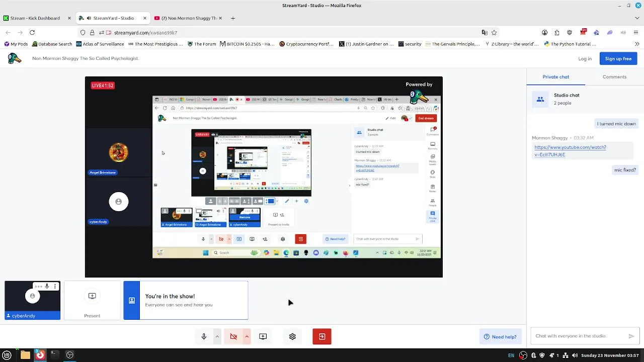Close the StreamYard - Studio tab
This screenshot has width=644, height=362.
point(145,18)
